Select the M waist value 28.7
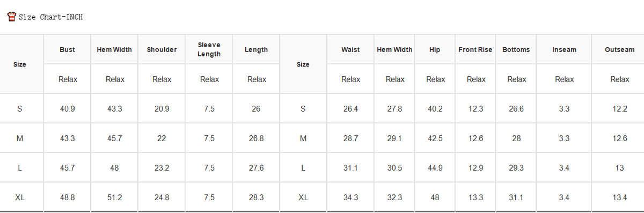The image size is (644, 213). click(x=350, y=138)
